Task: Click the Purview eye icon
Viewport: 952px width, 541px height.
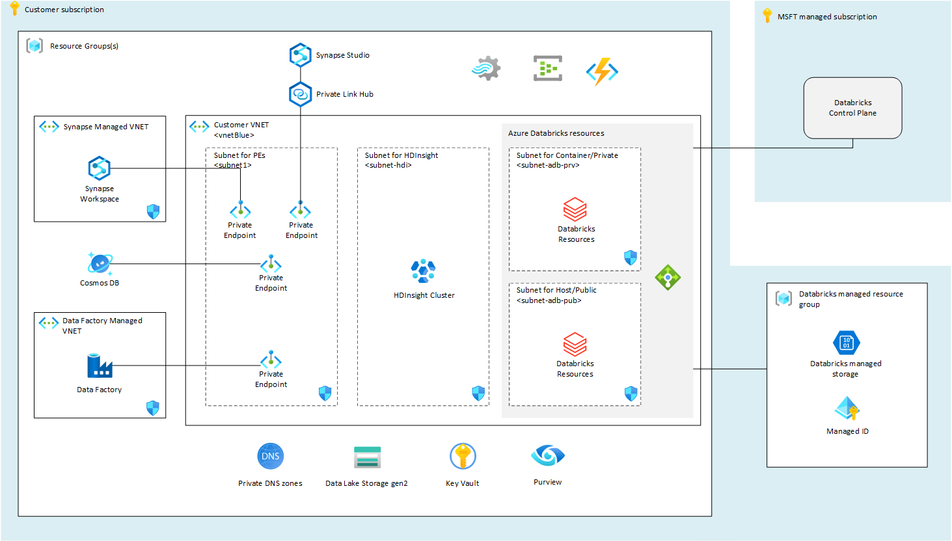Action: (548, 455)
